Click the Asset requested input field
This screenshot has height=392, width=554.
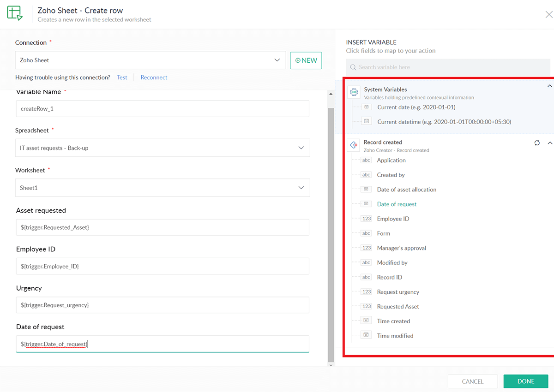coord(163,227)
